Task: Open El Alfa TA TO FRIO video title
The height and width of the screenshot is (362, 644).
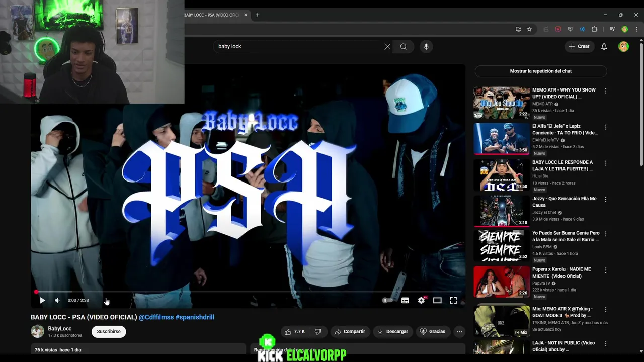Action: pyautogui.click(x=565, y=129)
